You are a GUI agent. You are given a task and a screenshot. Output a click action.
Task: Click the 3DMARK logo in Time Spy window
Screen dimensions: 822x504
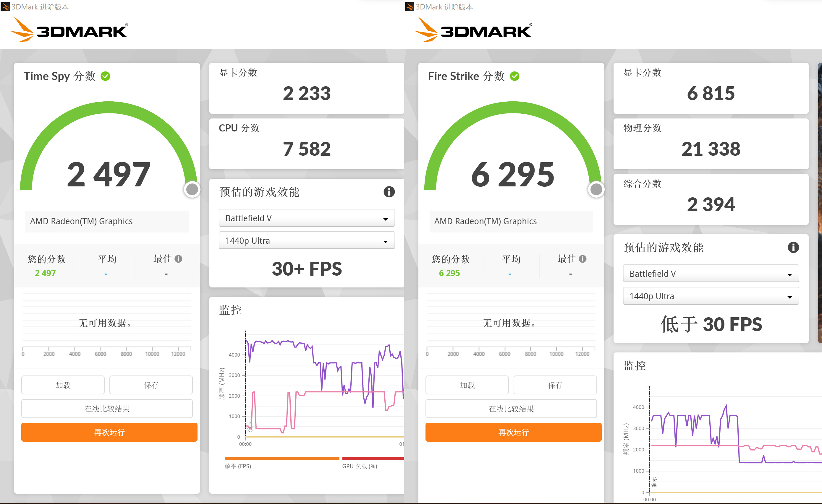[x=69, y=30]
